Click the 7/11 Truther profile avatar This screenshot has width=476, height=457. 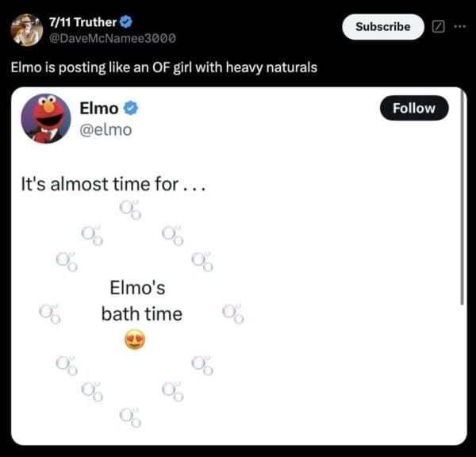click(26, 30)
